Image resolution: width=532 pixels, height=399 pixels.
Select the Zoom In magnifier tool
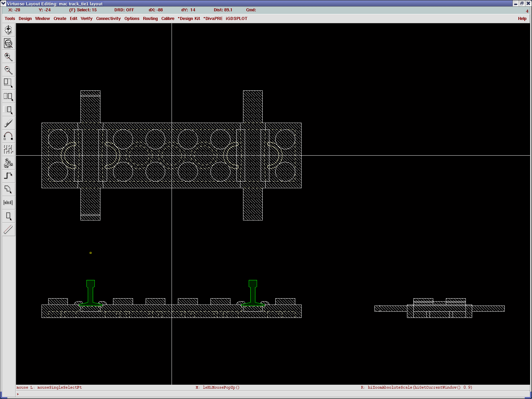click(8, 57)
